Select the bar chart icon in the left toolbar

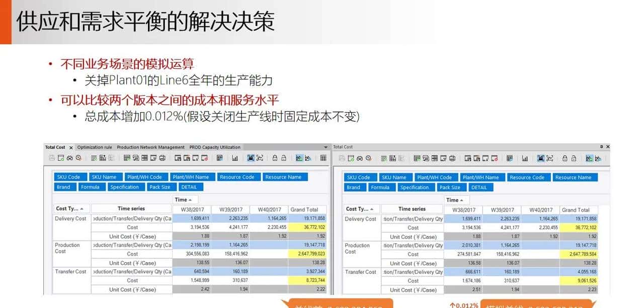coord(234,158)
